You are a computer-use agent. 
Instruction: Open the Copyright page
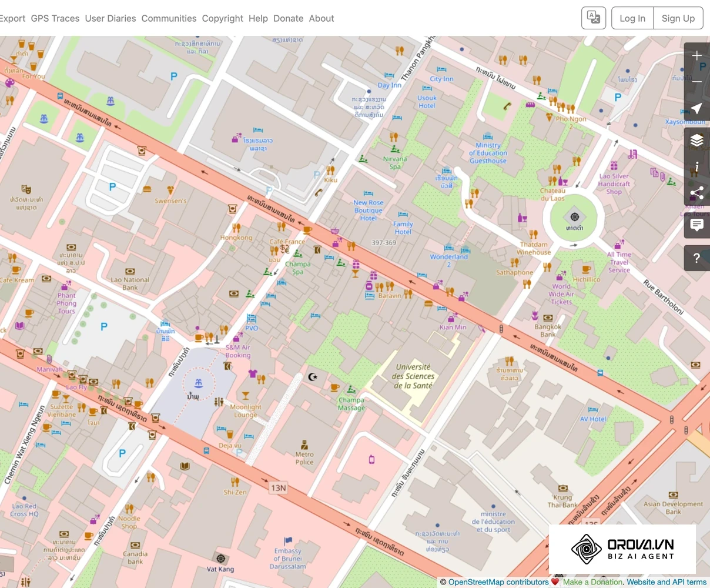(223, 18)
